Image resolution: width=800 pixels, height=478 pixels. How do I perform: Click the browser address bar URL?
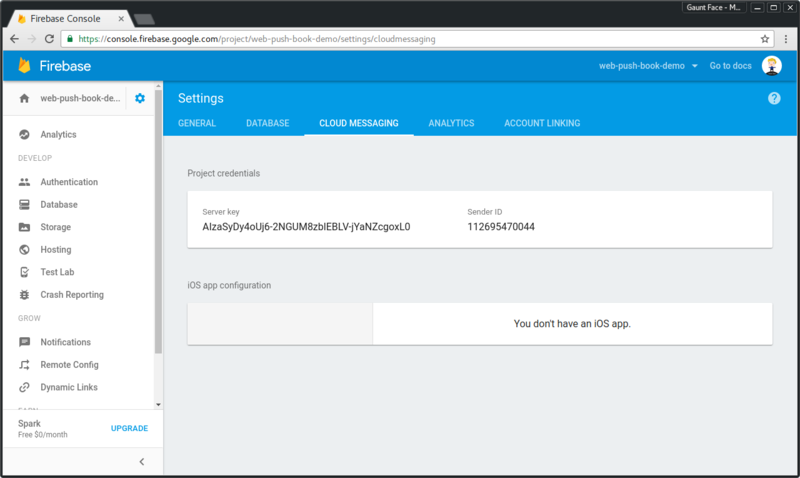click(257, 39)
